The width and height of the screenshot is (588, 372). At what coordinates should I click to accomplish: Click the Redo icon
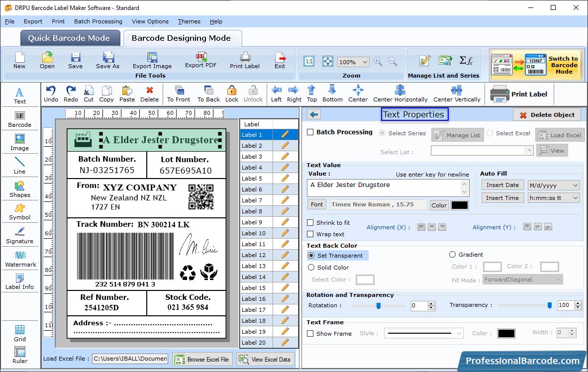tap(71, 94)
